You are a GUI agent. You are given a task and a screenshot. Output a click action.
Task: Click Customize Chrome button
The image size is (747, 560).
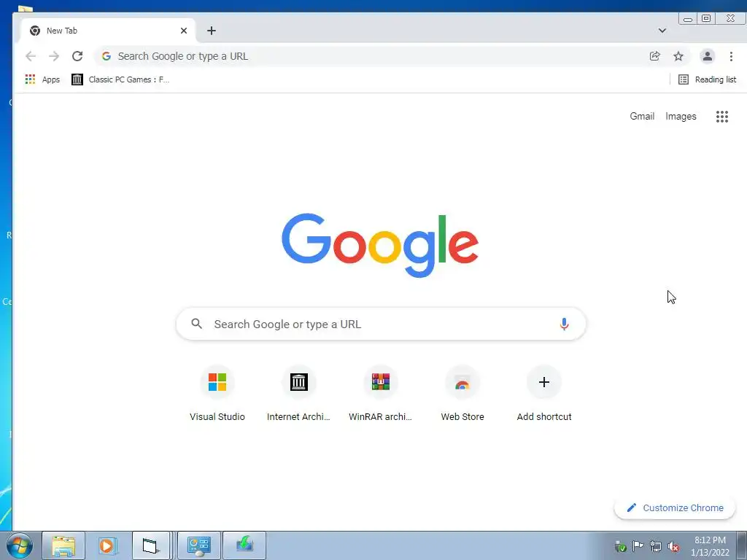tap(675, 507)
